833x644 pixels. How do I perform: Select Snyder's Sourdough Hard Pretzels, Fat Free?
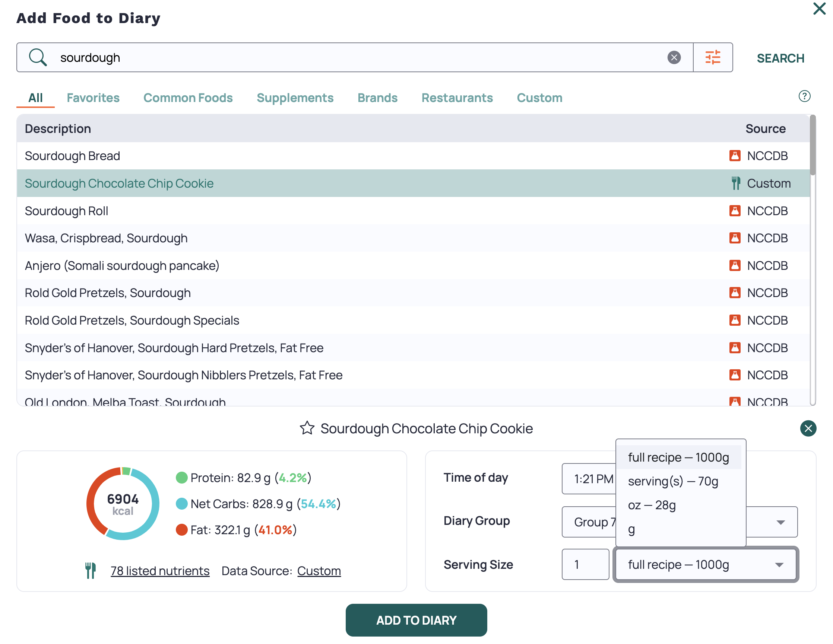pos(413,348)
